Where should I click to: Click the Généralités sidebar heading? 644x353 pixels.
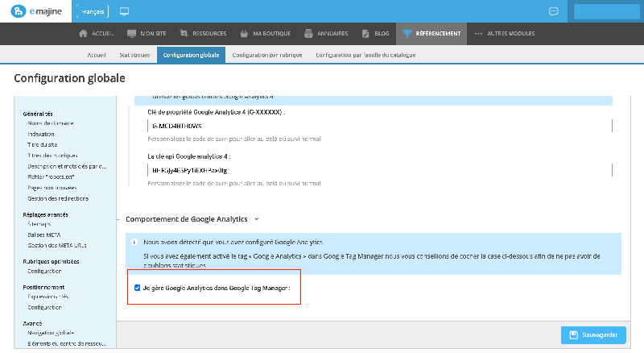pyautogui.click(x=38, y=114)
